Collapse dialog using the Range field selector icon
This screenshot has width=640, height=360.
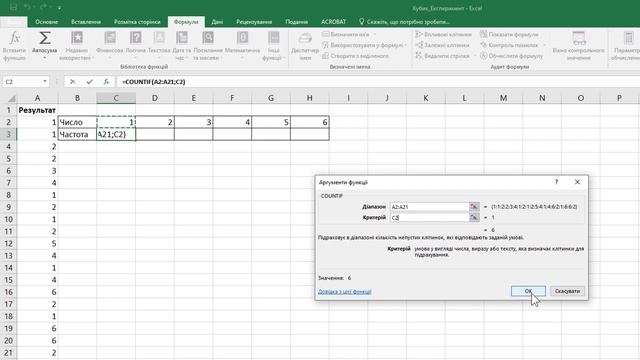click(474, 207)
